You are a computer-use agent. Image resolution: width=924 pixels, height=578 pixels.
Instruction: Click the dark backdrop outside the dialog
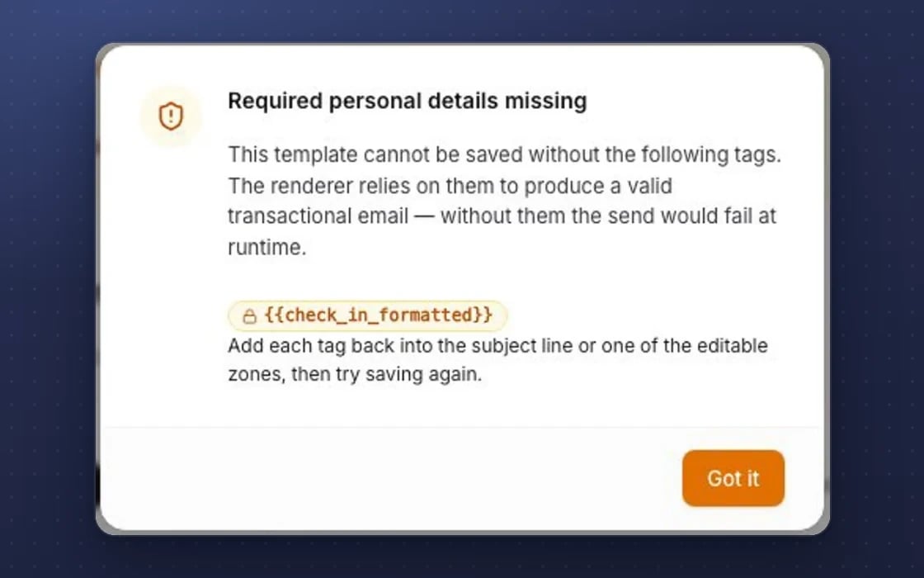tap(47, 295)
